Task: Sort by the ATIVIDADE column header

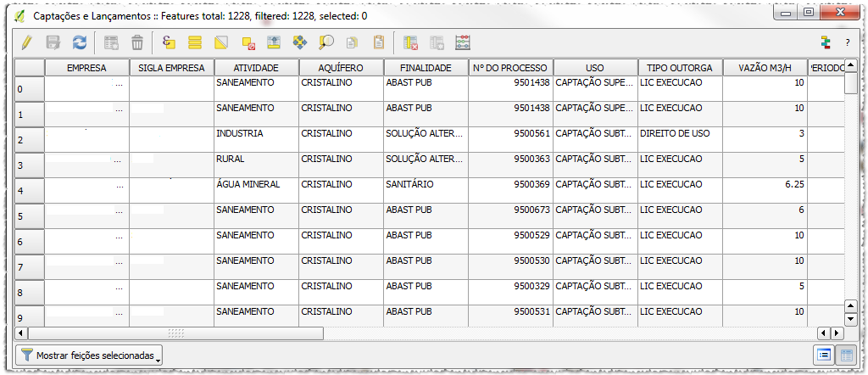Action: (x=256, y=68)
